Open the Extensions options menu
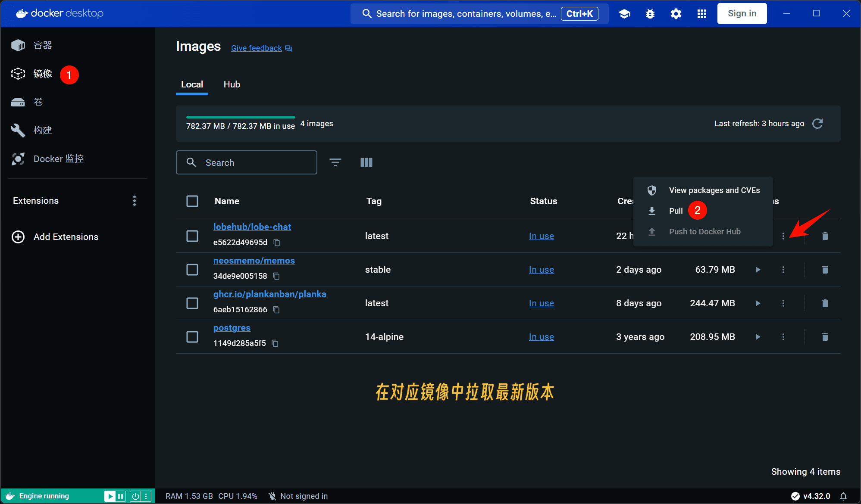861x504 pixels. click(x=135, y=201)
